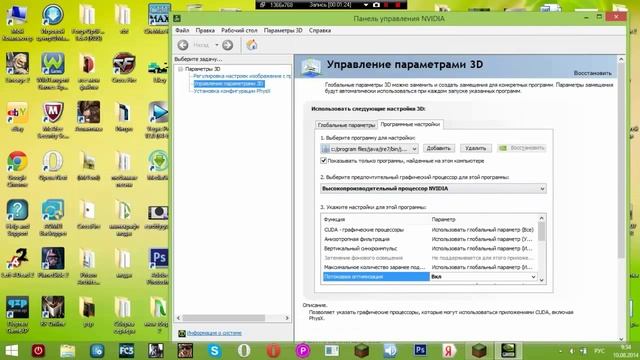Open the Справка menu
This screenshot has height=360, width=640.
(320, 31)
